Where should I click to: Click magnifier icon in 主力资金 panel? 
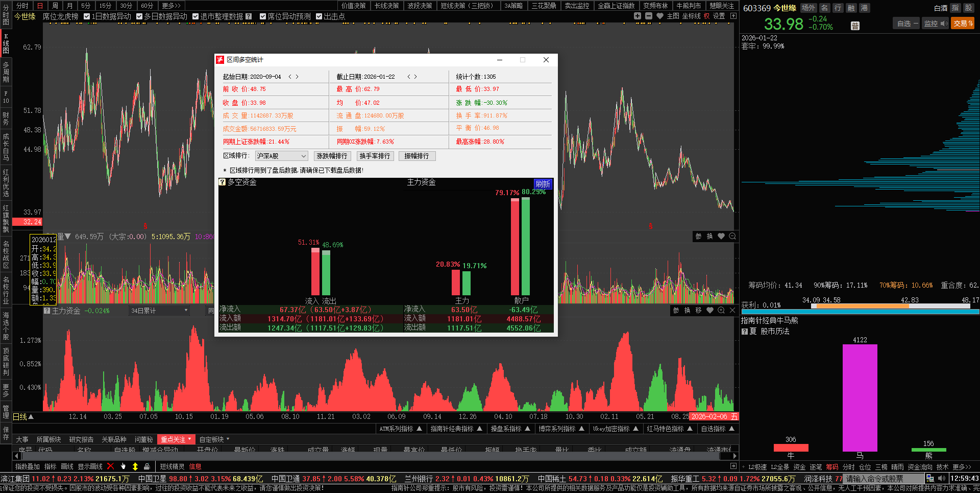(721, 311)
